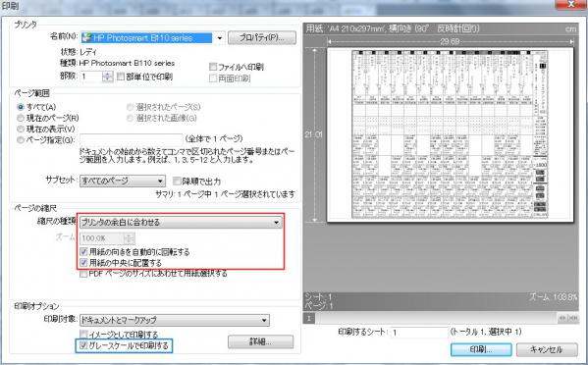Enable ファイルへ印刷 checkbox

coord(213,67)
